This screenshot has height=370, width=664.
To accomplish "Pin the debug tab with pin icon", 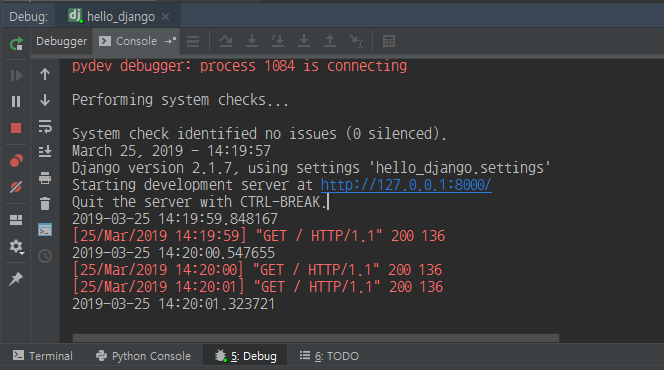I will pyautogui.click(x=16, y=279).
